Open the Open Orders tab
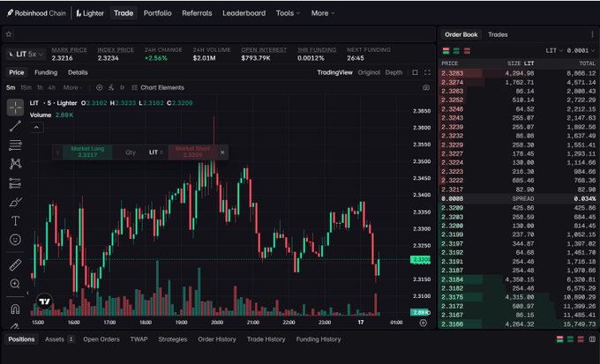Screen dimensions: 600x364 [101, 339]
